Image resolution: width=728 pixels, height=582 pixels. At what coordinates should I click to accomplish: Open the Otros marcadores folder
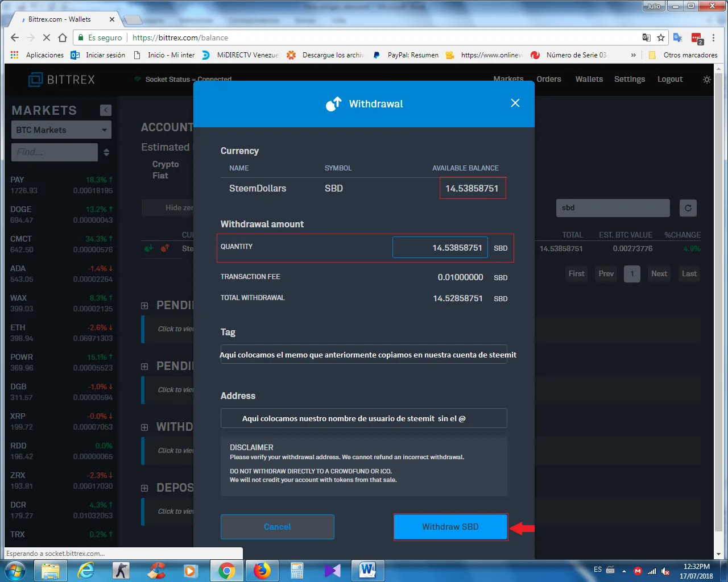(x=683, y=55)
